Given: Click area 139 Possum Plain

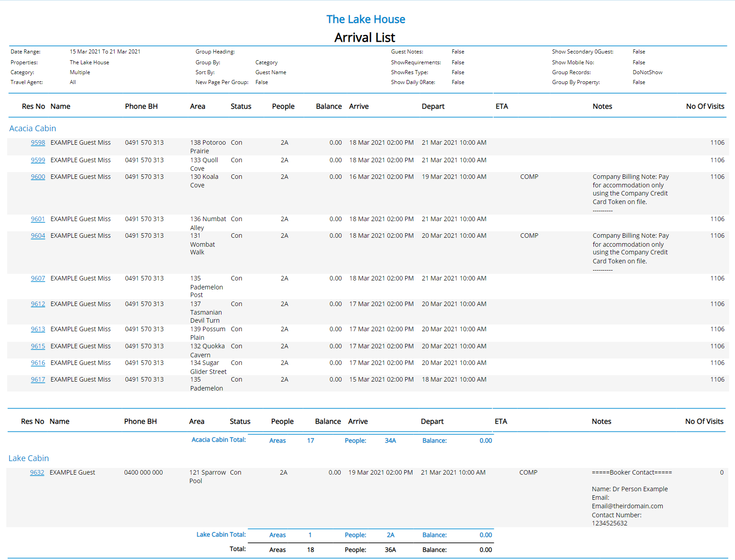Looking at the screenshot, I should (208, 333).
